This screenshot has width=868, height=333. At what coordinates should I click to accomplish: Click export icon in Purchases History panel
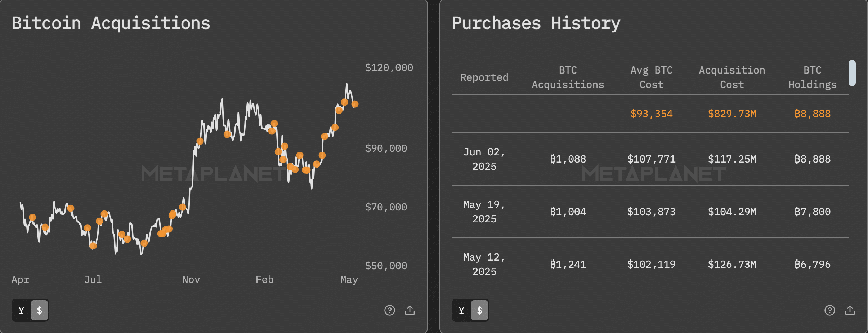[x=850, y=310]
